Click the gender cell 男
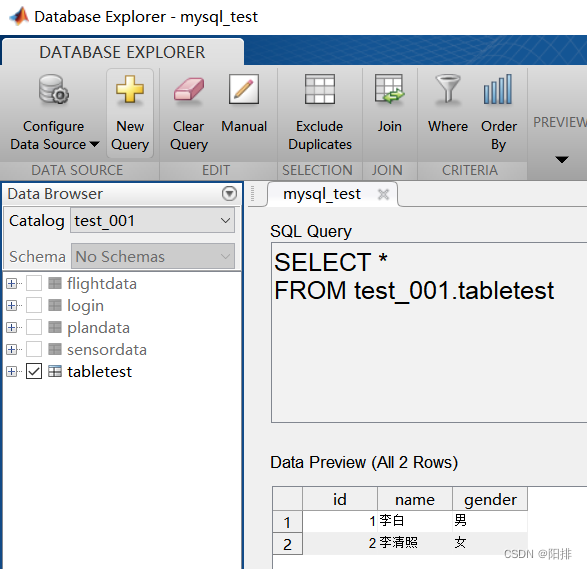 click(490, 521)
